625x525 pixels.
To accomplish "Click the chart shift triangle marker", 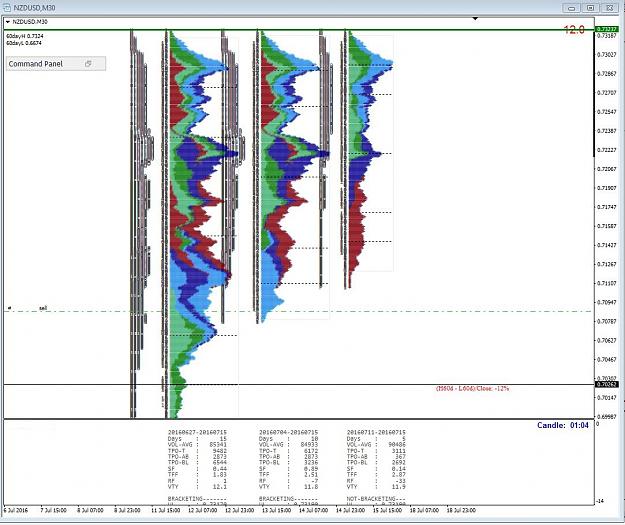I will (x=475, y=19).
